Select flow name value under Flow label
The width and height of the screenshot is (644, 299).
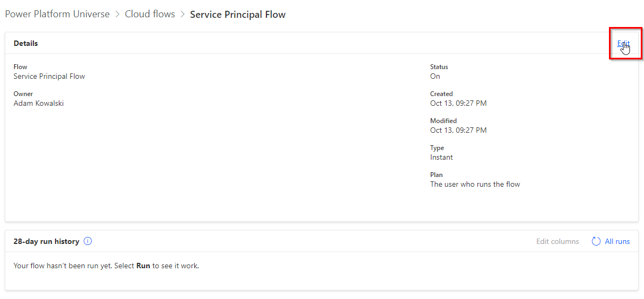point(49,76)
